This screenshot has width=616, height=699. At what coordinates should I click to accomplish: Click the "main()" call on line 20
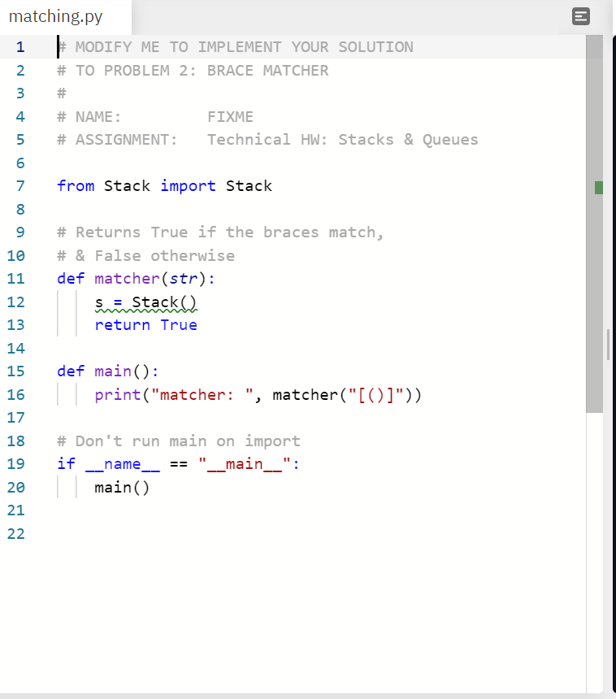point(122,488)
